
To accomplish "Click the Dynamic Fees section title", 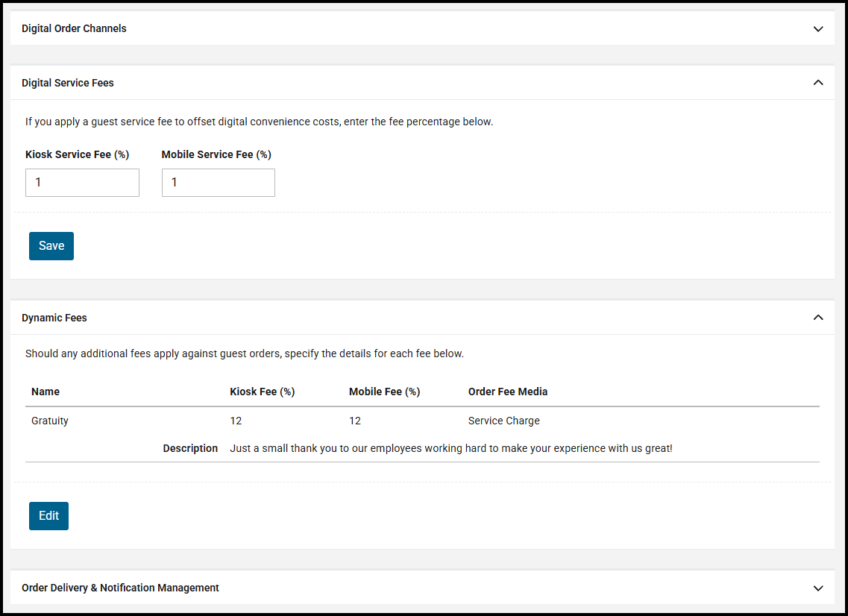I will point(54,318).
